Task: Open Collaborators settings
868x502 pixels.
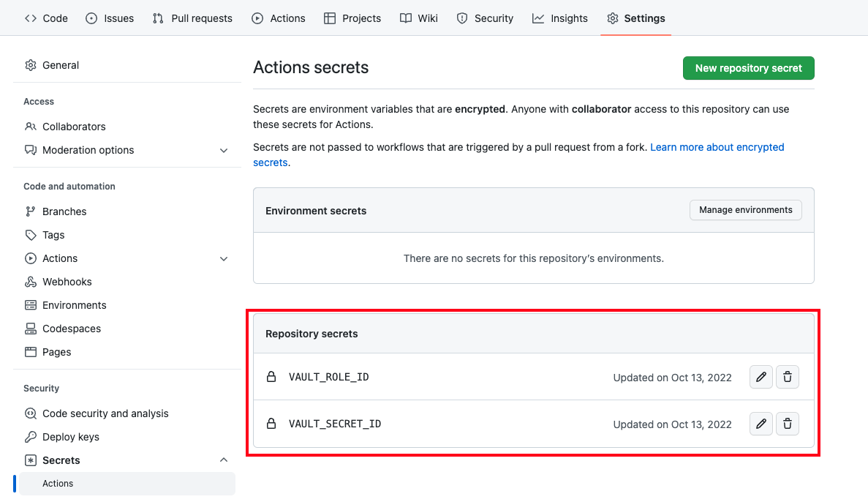Action: click(x=73, y=126)
